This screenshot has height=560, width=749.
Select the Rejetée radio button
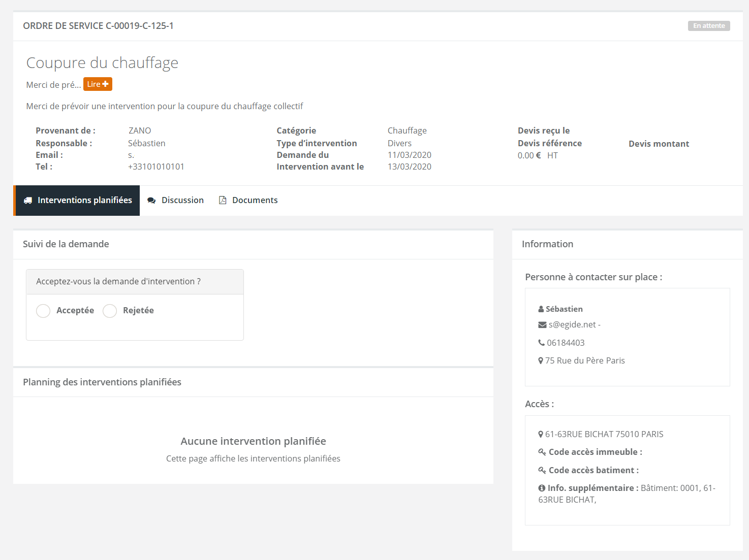[x=110, y=311]
